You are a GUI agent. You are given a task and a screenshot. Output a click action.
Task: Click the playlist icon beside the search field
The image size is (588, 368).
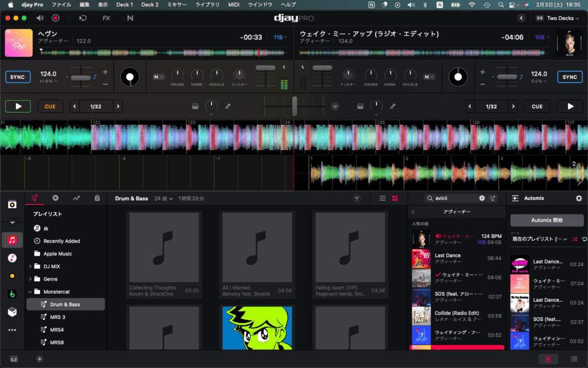point(493,198)
